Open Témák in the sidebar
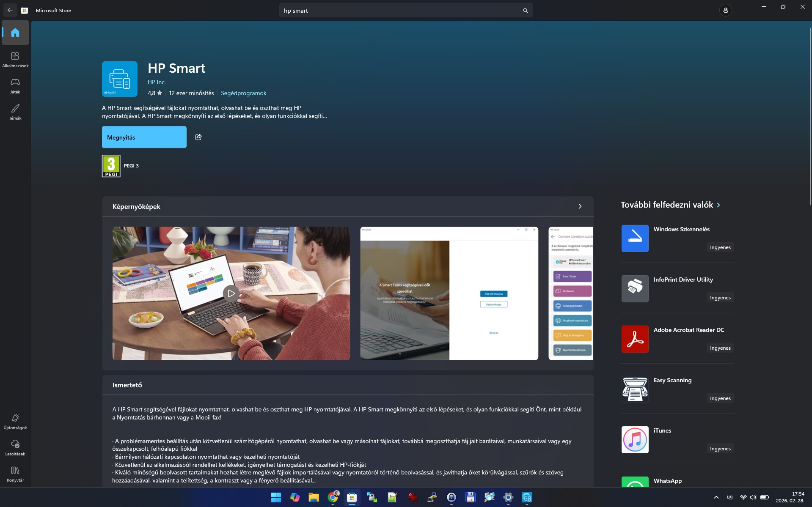Screen dimensions: 812x507 click(15, 112)
